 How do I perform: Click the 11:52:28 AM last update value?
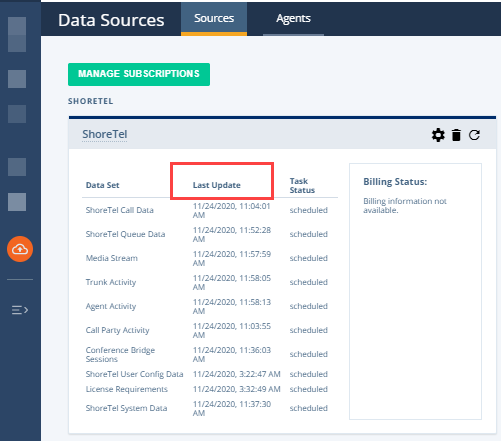(232, 235)
